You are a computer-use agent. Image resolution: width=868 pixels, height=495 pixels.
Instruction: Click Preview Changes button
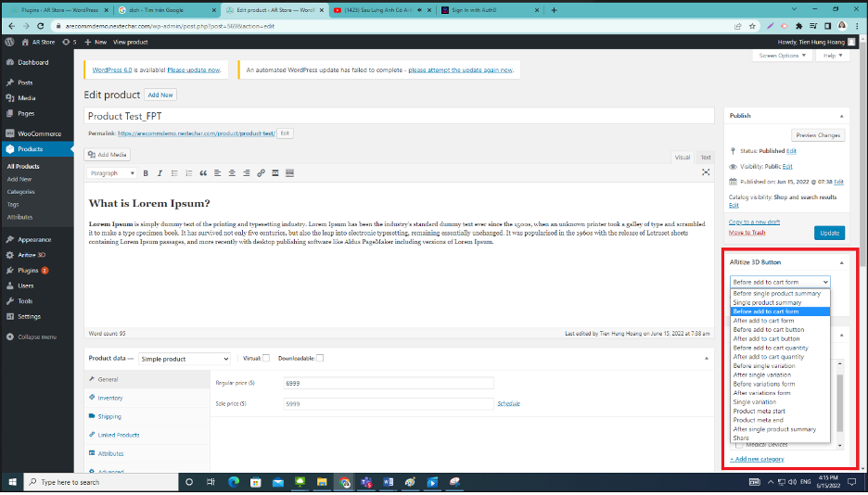click(x=818, y=135)
